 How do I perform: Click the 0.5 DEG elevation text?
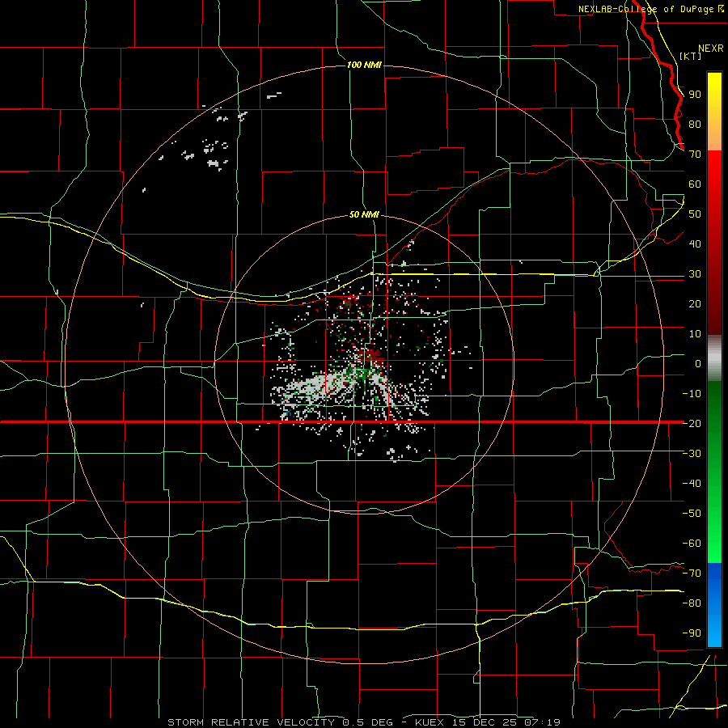(368, 722)
